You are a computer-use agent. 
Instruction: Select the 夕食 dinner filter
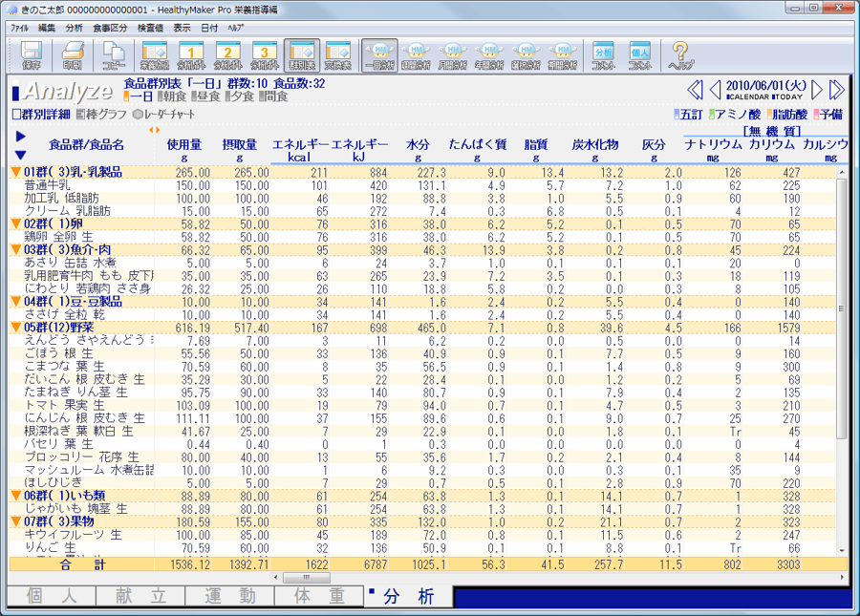pyautogui.click(x=240, y=96)
